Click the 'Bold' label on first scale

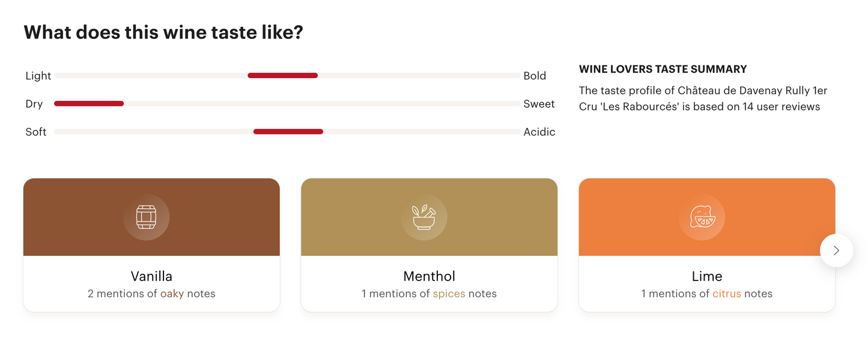[x=535, y=76]
